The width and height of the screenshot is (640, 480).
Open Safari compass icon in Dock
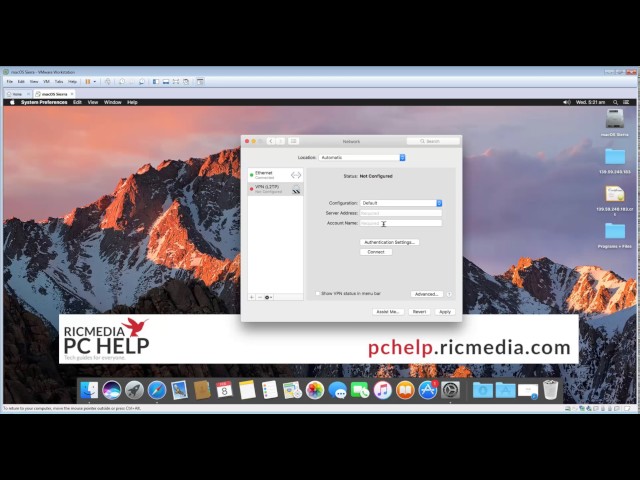[x=157, y=390]
